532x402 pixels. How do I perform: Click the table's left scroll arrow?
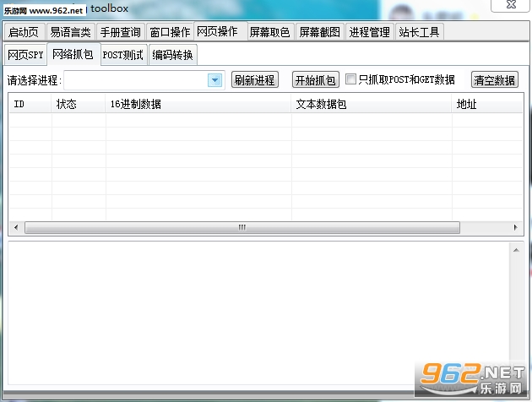(x=16, y=227)
